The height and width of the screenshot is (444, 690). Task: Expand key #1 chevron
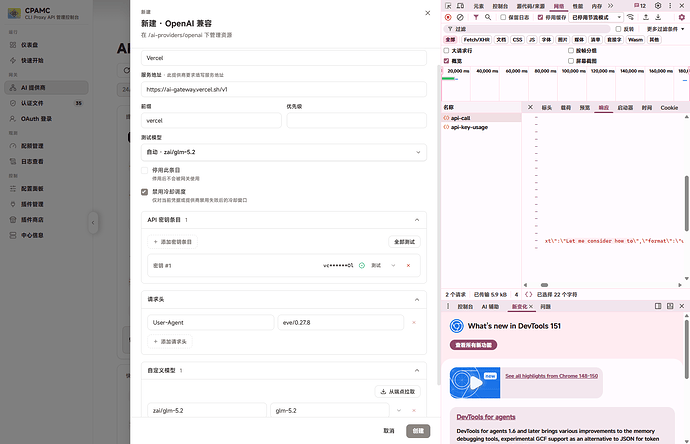[393, 265]
